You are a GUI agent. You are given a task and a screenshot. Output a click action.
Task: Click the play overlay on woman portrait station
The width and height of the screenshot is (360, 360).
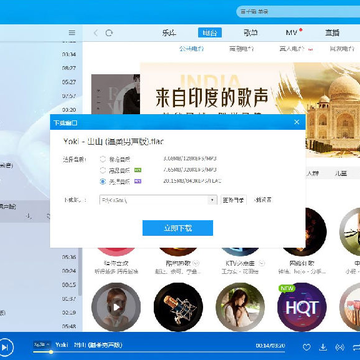(116, 307)
